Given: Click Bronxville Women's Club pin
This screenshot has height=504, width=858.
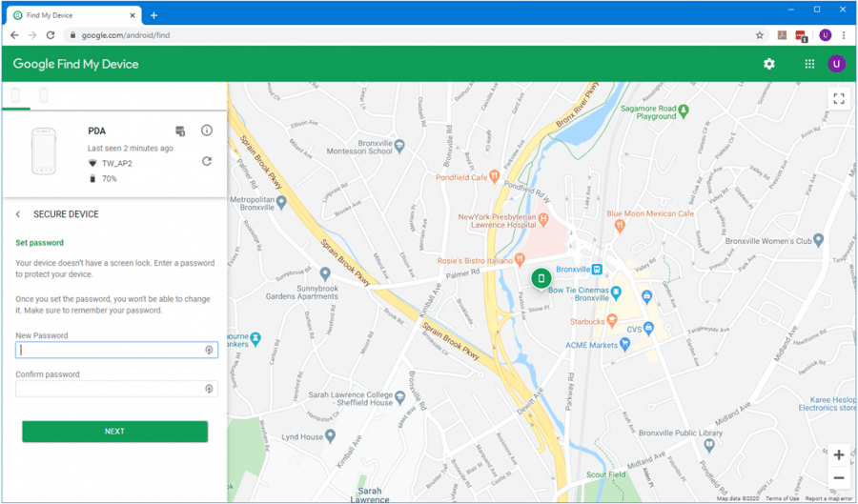Looking at the screenshot, I should pos(818,239).
